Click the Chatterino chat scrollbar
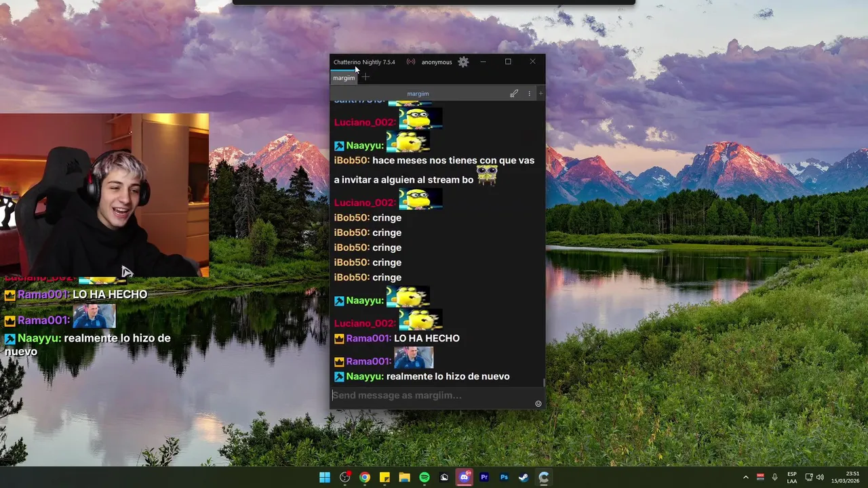 click(544, 383)
